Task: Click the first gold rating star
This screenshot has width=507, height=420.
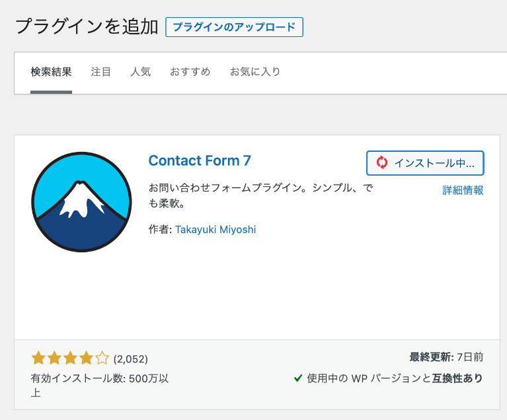Action: point(38,359)
